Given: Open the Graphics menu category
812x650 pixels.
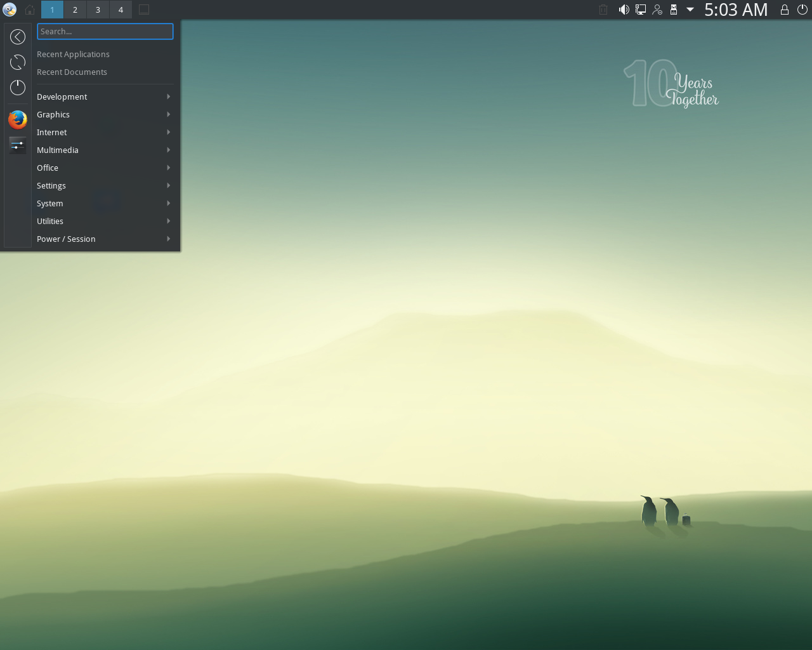Looking at the screenshot, I should pos(105,114).
